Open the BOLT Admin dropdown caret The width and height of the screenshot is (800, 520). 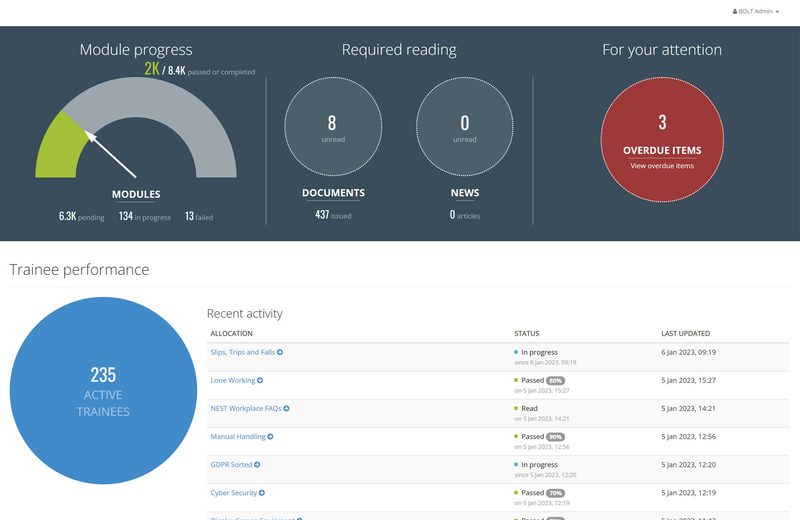(x=777, y=11)
